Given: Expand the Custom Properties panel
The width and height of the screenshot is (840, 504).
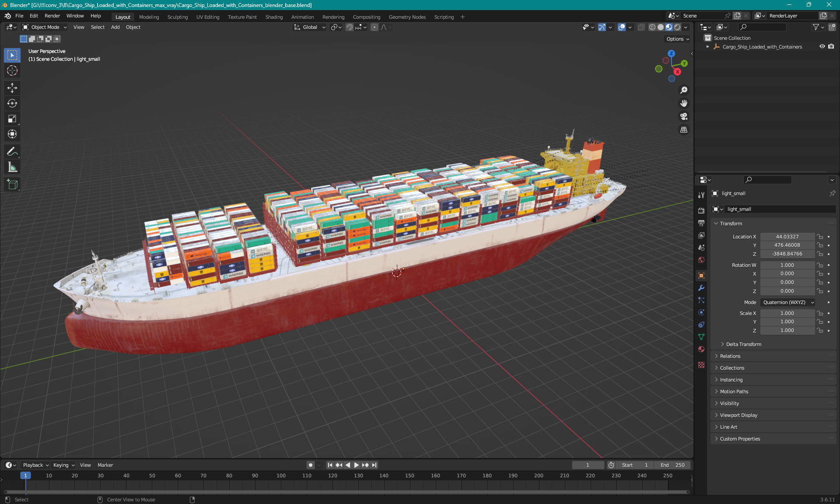Looking at the screenshot, I should pyautogui.click(x=740, y=439).
